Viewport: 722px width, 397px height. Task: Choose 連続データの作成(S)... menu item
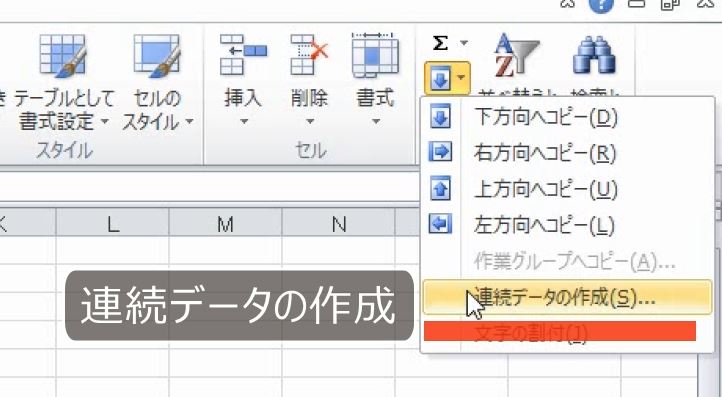click(x=567, y=297)
